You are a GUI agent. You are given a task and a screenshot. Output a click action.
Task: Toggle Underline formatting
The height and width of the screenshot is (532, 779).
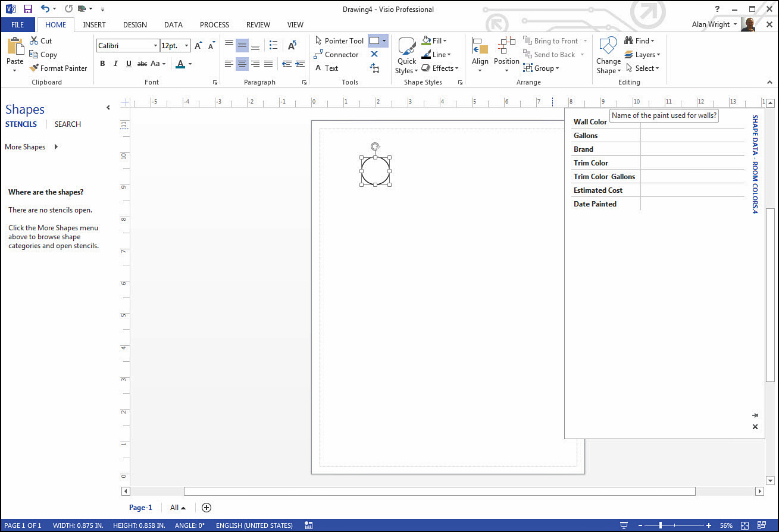point(129,64)
